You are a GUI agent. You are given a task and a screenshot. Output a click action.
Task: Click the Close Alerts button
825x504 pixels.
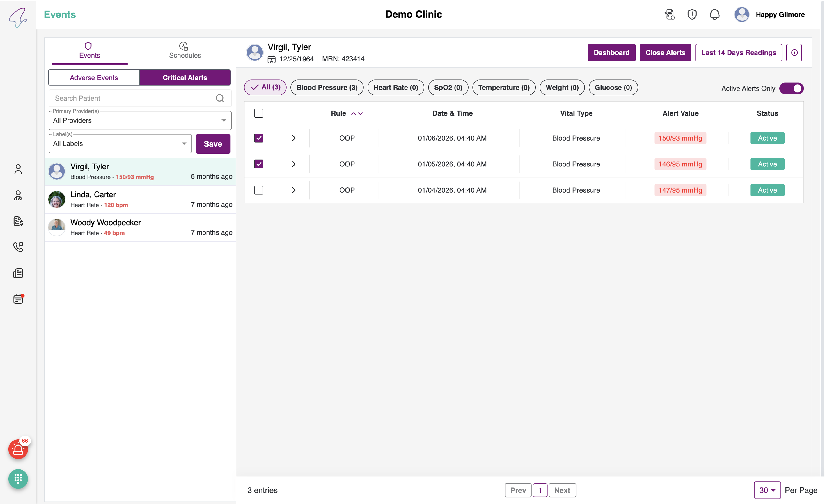665,53
